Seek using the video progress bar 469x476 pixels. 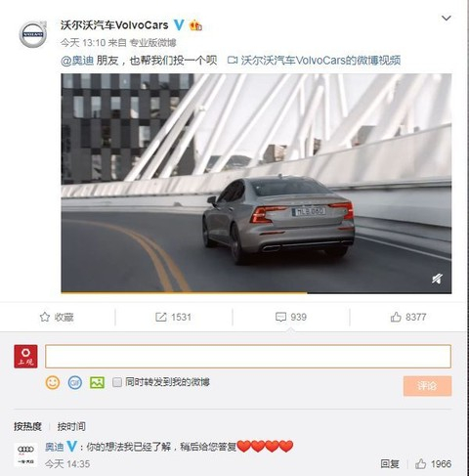(256, 292)
